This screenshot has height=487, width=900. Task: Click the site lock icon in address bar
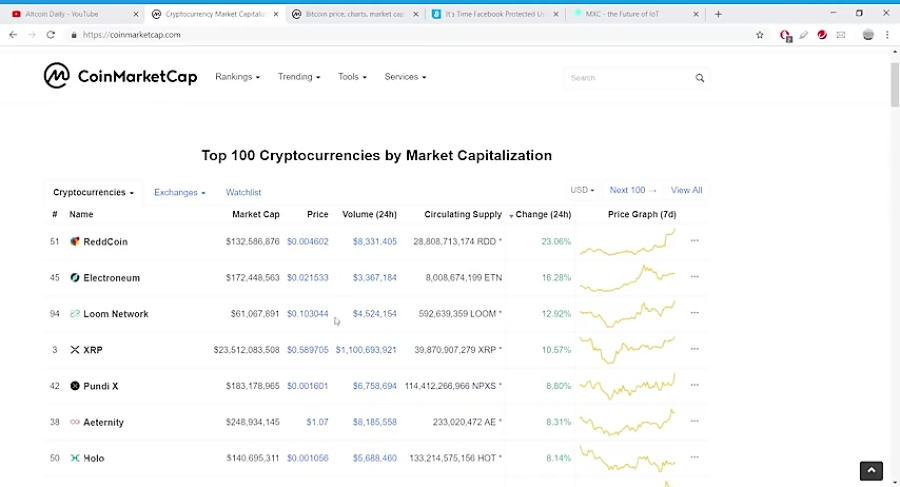click(73, 35)
